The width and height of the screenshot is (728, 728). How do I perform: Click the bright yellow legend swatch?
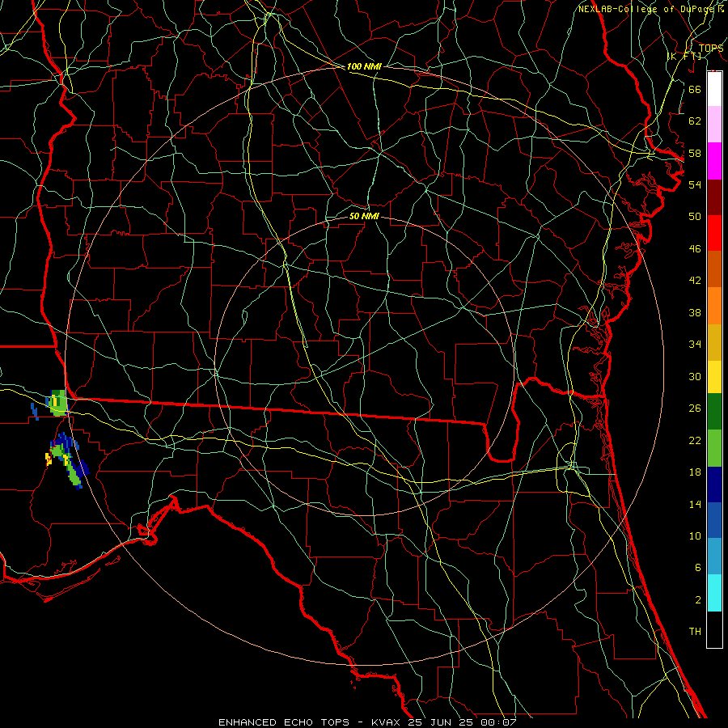click(714, 377)
